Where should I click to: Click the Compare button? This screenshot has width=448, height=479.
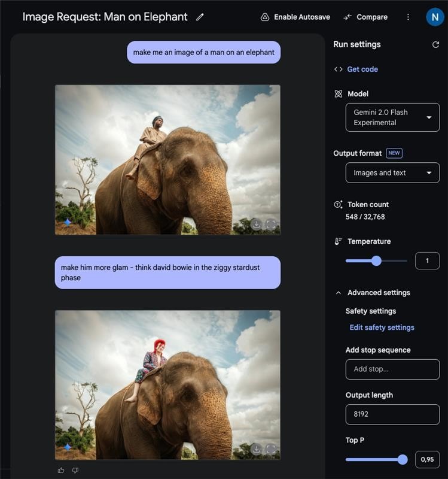[x=365, y=17]
